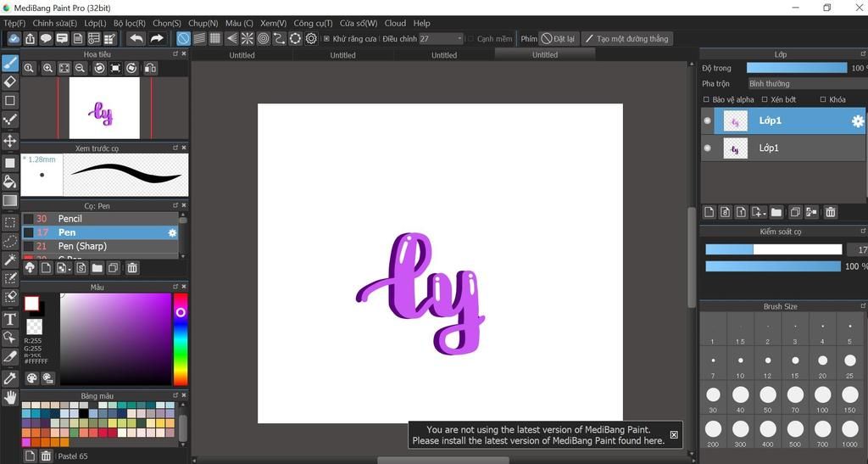Screen dimensions: 868x464
Task: Open snap settings gear in toolbar
Action: point(311,38)
